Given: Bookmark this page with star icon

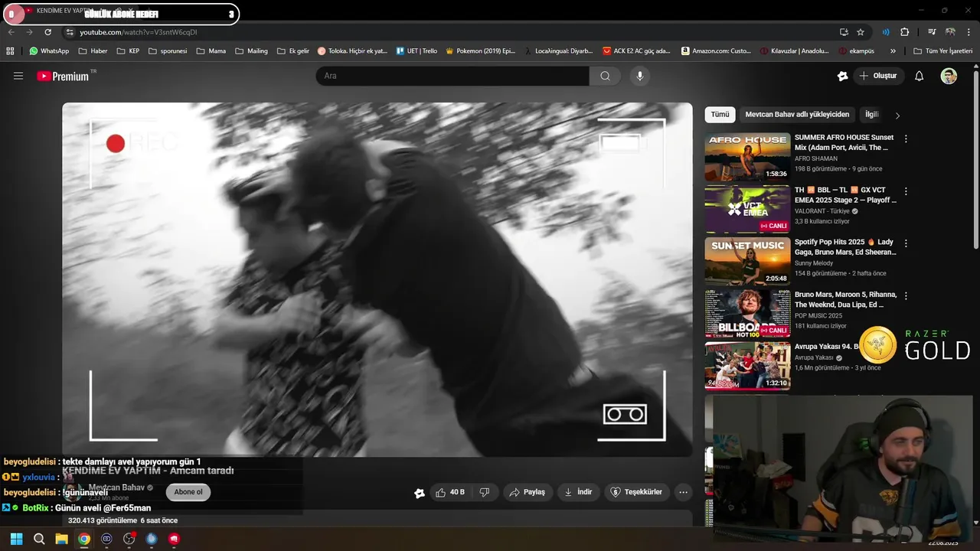Looking at the screenshot, I should point(861,32).
